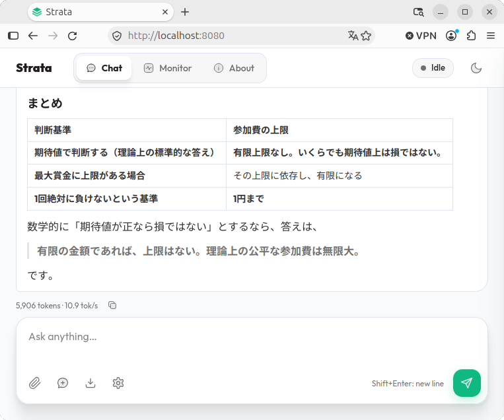The width and height of the screenshot is (504, 420).
Task: Click cell 最大賞金に上限がある場合
Action: pos(127,176)
